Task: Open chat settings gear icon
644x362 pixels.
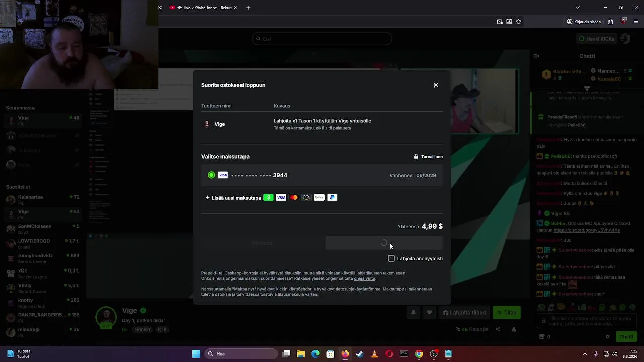Action: [x=608, y=337]
